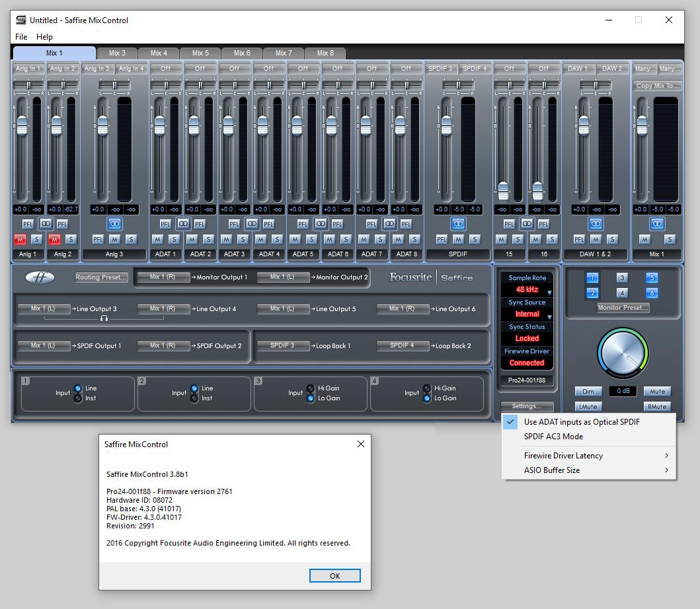The height and width of the screenshot is (609, 700).
Task: Click the large monitor volume knob
Action: [623, 354]
